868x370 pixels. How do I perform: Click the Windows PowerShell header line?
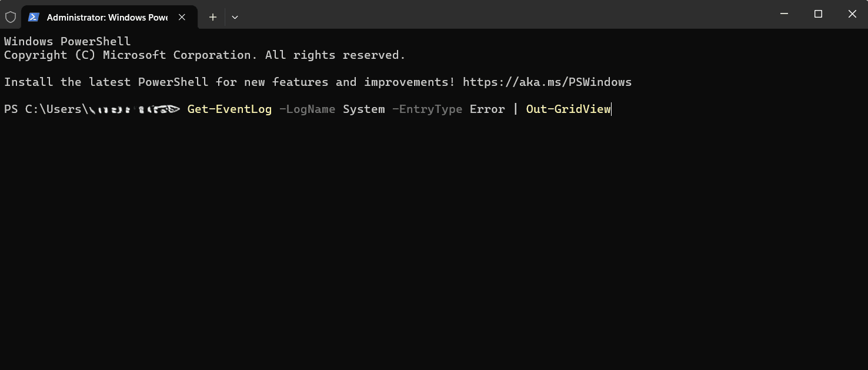pyautogui.click(x=67, y=41)
